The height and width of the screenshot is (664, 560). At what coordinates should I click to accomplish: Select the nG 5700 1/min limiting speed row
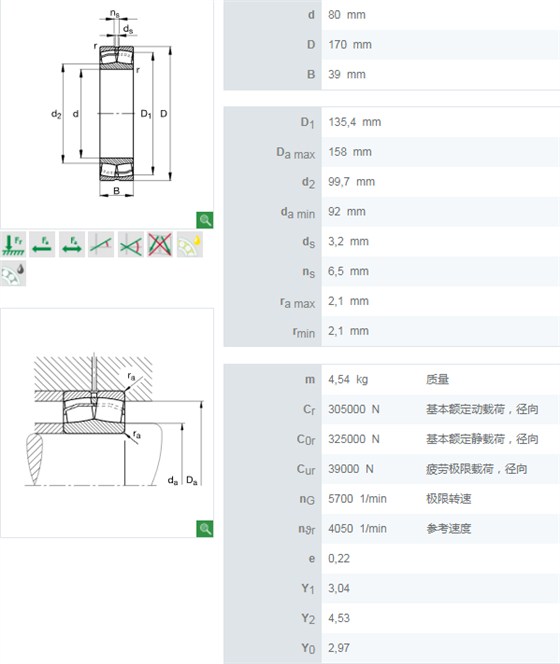[392, 499]
